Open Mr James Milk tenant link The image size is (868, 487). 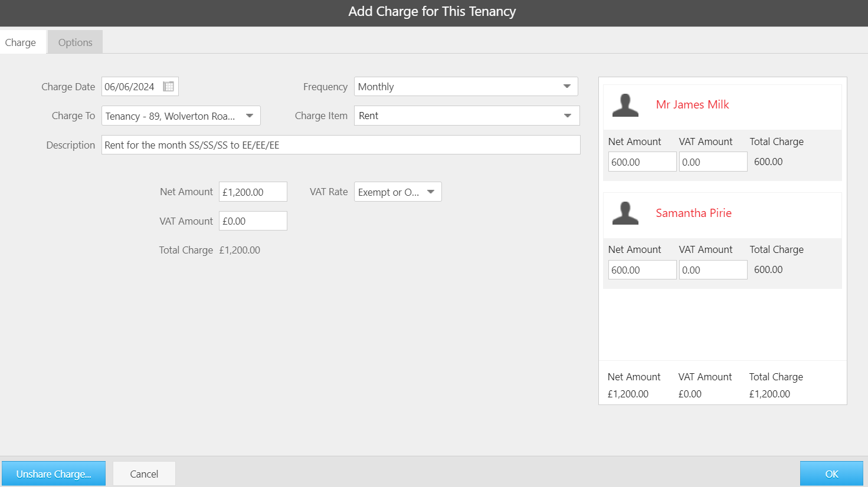tap(692, 104)
